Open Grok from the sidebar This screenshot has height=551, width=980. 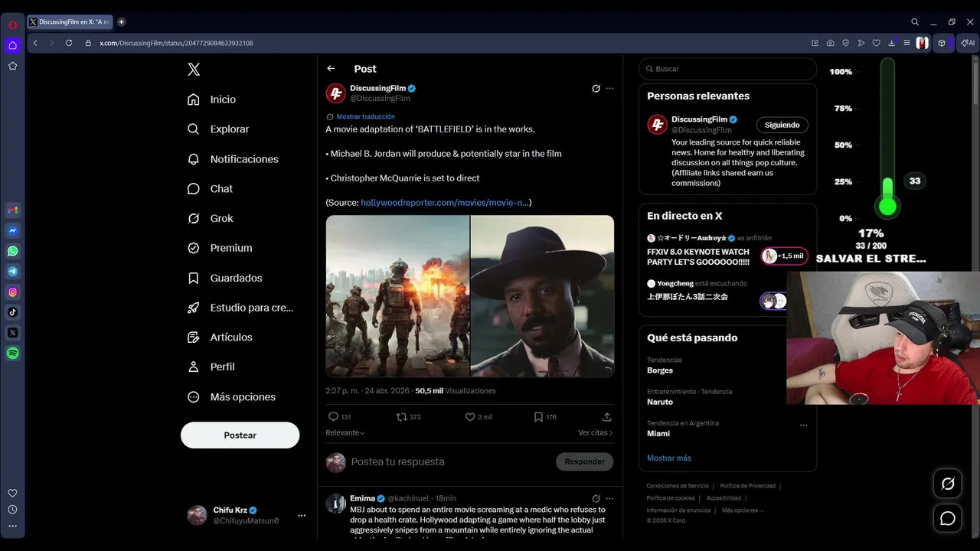[x=211, y=218]
